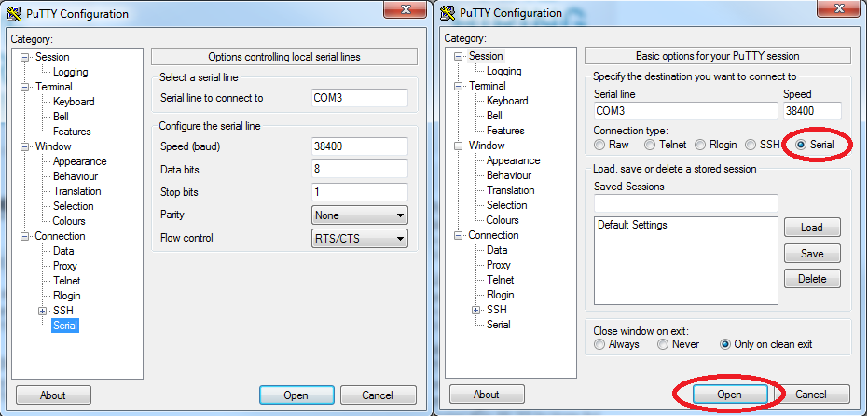Select Appearance in left window tree
Image resolution: width=868 pixels, height=416 pixels.
tap(80, 161)
